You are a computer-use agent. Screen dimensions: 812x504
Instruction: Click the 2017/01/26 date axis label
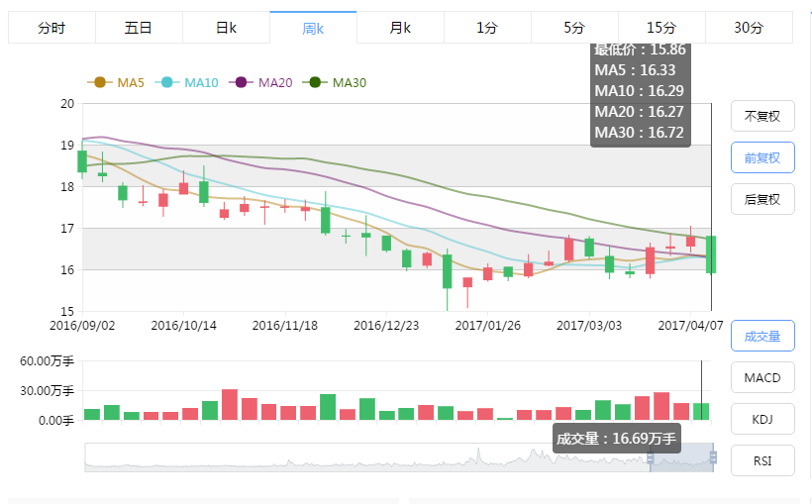tap(488, 326)
